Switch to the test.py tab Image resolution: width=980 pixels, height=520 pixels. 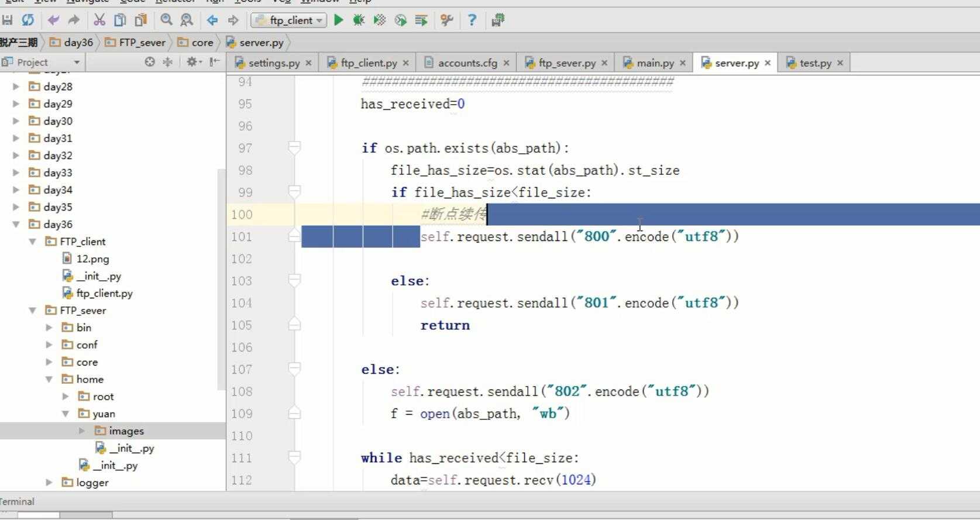815,63
